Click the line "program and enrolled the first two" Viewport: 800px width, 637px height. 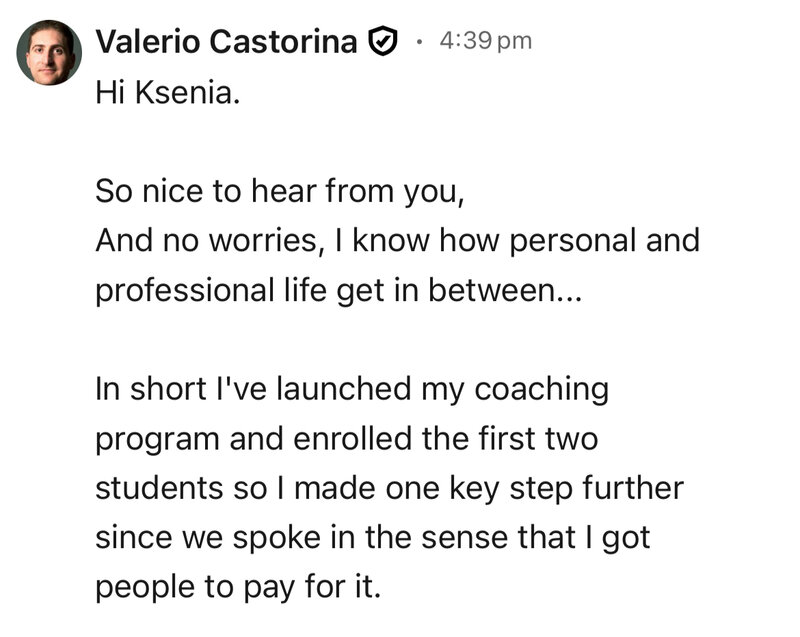click(346, 439)
